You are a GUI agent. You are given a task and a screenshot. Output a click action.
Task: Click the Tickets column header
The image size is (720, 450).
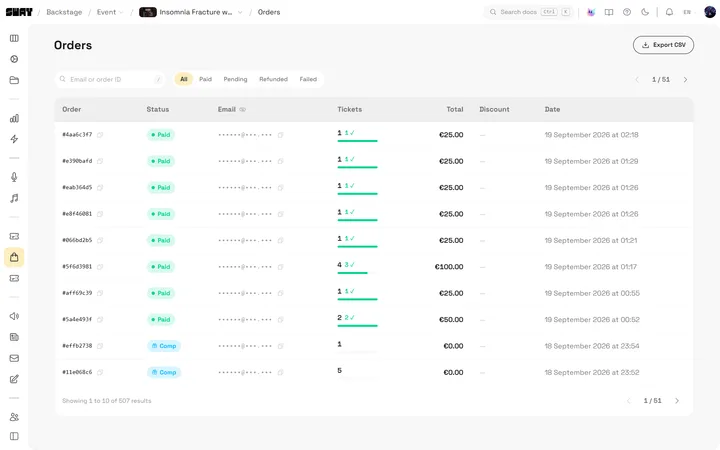point(349,110)
